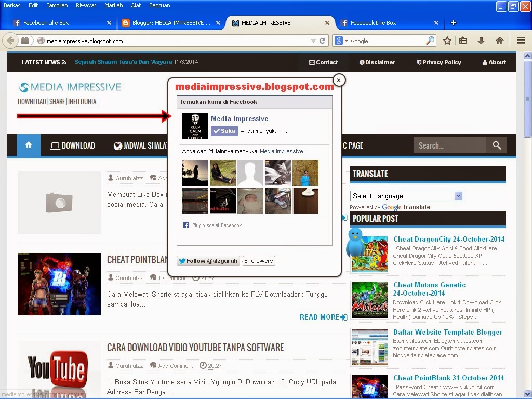Open Media Impressive page title link in popup
The width and height of the screenshot is (532, 399).
(240, 118)
